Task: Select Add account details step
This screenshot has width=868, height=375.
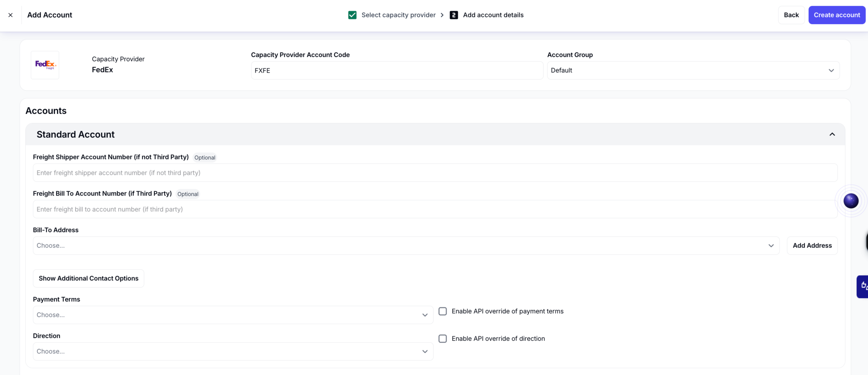Action: [493, 15]
